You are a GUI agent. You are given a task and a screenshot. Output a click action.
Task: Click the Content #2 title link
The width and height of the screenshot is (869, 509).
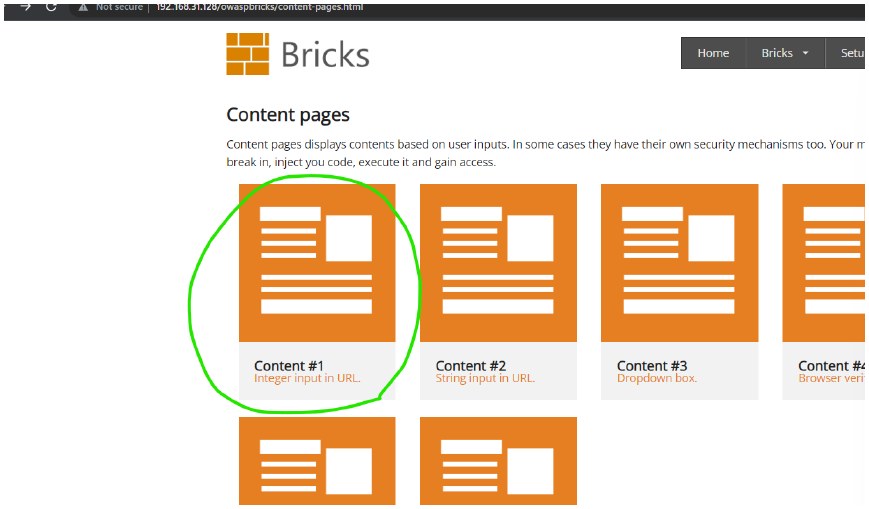pos(471,366)
